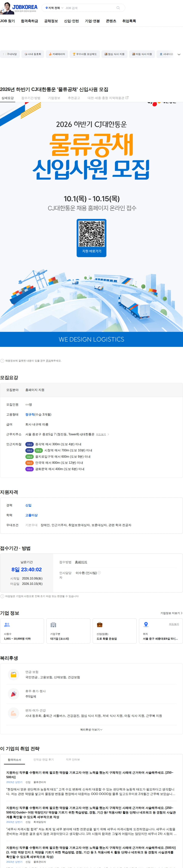Click the 산업(업종) briefcase icon card
The image size is (183, 868).
(x=115, y=631)
